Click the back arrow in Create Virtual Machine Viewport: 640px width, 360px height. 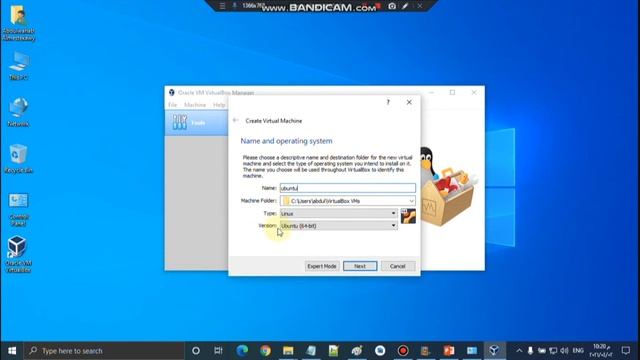click(x=236, y=120)
